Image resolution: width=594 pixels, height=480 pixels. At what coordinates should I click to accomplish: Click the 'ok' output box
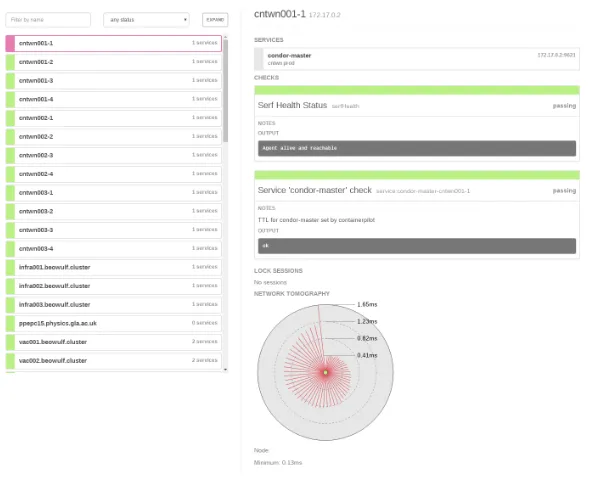(417, 246)
